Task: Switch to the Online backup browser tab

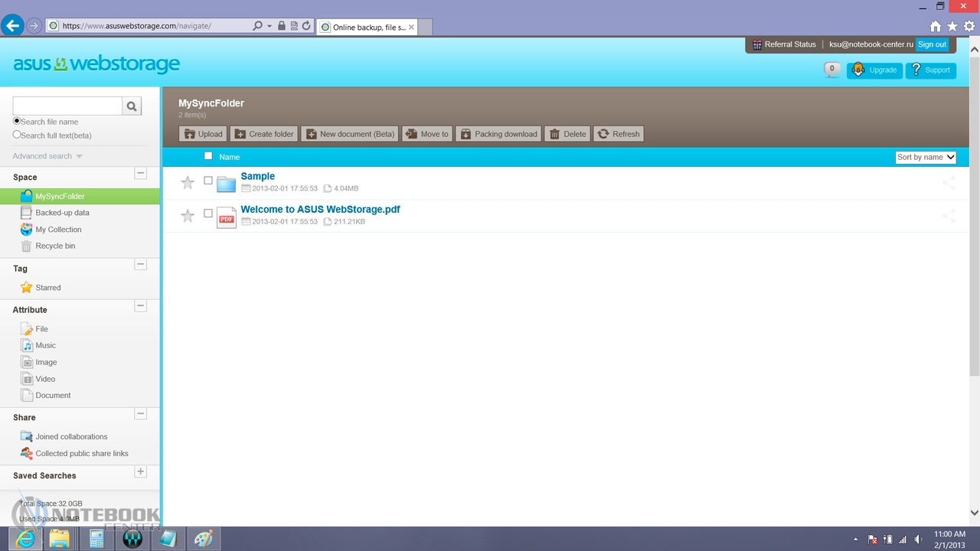Action: coord(367,27)
